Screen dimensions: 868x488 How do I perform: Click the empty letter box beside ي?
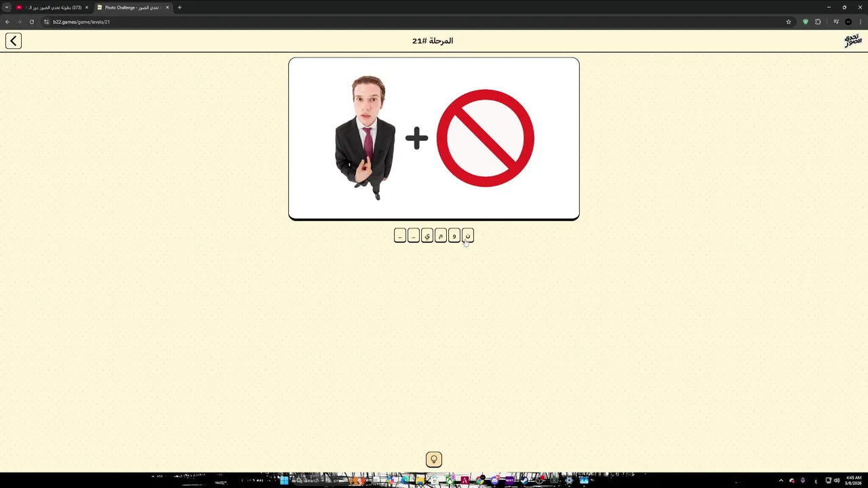[x=414, y=235]
